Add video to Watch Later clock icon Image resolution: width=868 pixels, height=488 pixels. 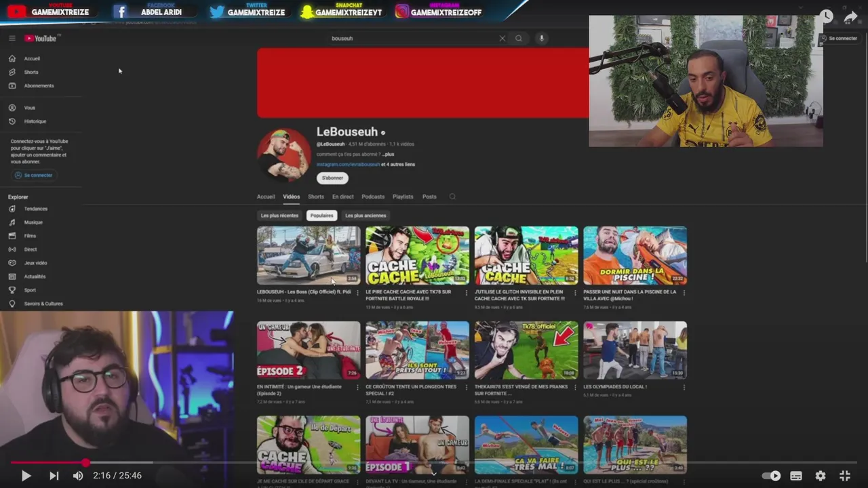[x=826, y=16]
